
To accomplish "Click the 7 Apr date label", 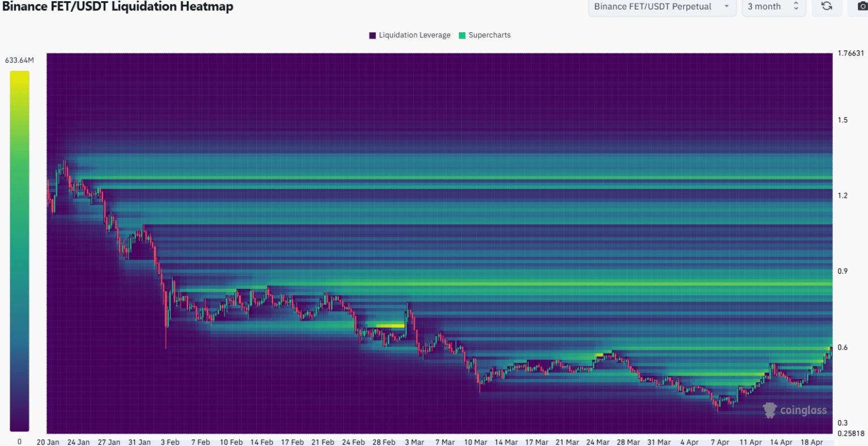I will (x=720, y=442).
